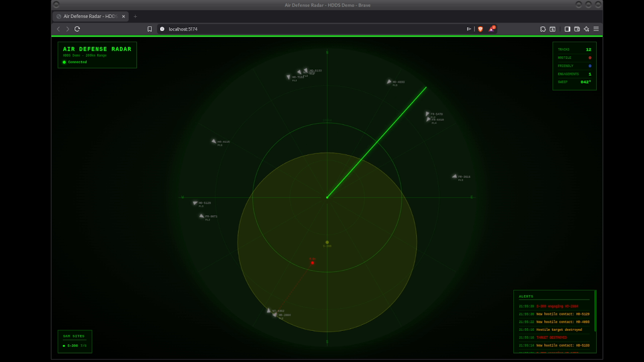Select the S-300 SAM site marker on radar

(x=327, y=242)
